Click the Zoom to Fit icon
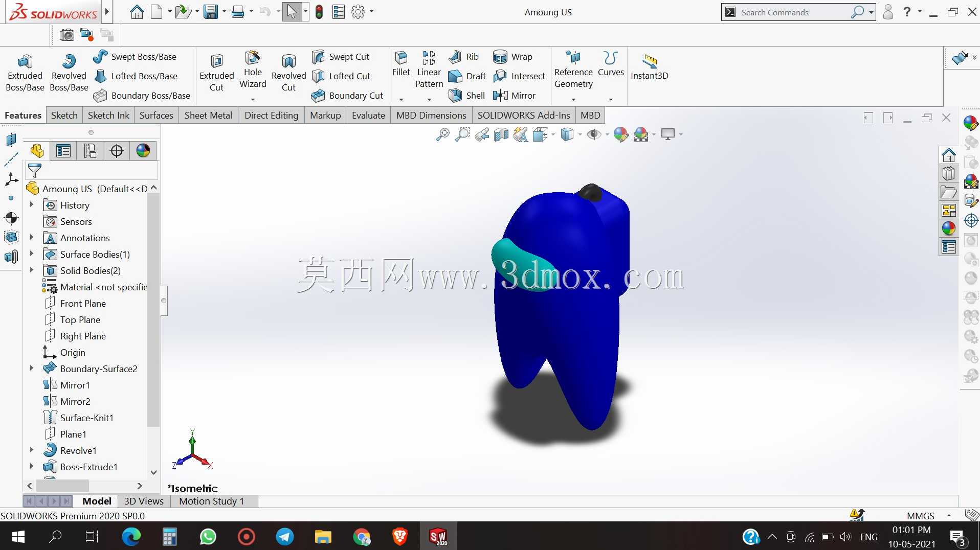 click(x=442, y=134)
